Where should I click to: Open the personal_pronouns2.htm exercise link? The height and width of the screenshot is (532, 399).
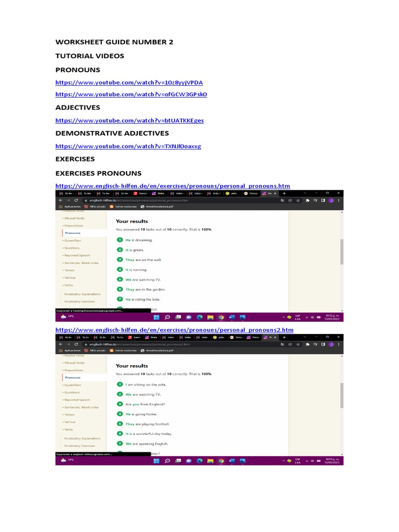point(175,330)
